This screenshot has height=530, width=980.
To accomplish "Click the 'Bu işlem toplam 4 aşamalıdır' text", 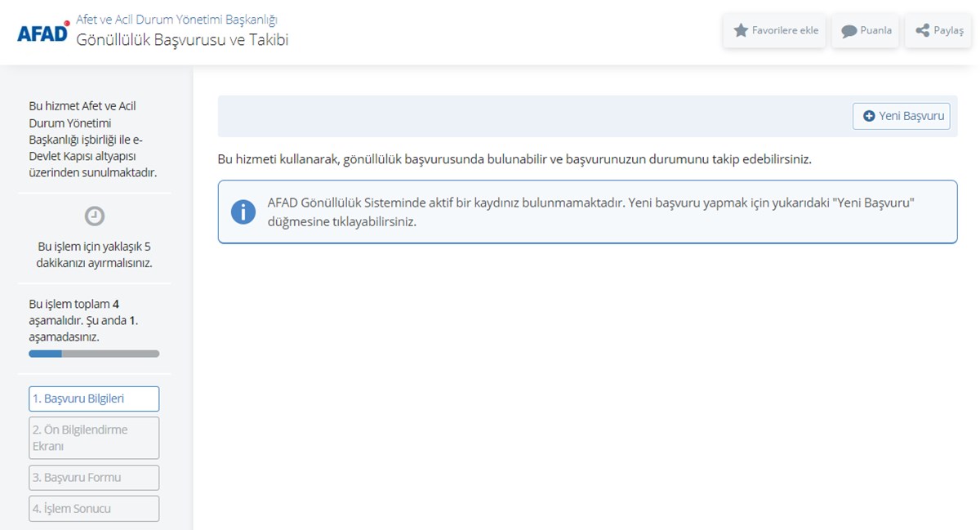I will (x=83, y=320).
